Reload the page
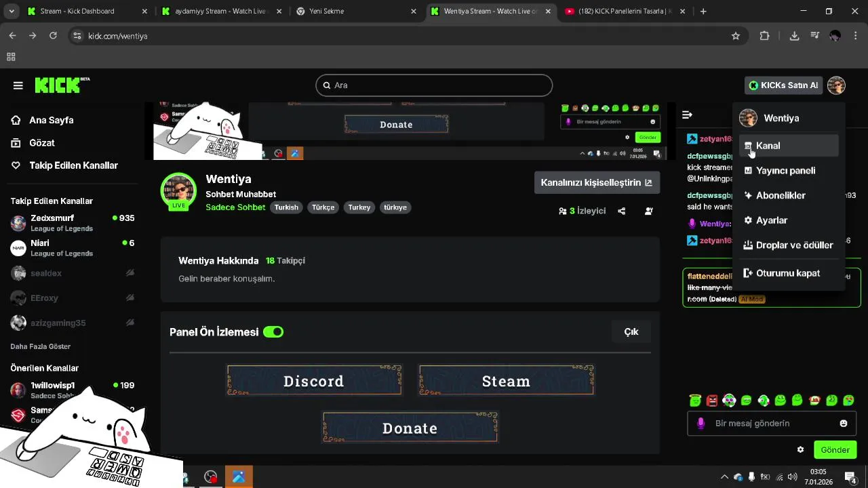Screen dimensions: 868x488 (53, 36)
